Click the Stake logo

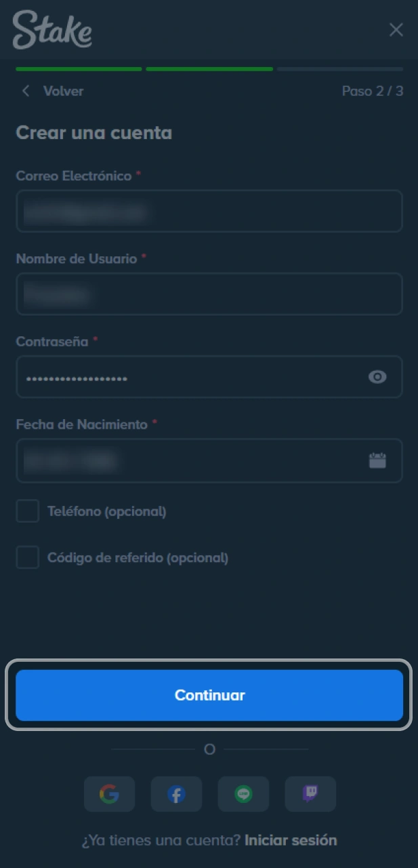tap(51, 30)
